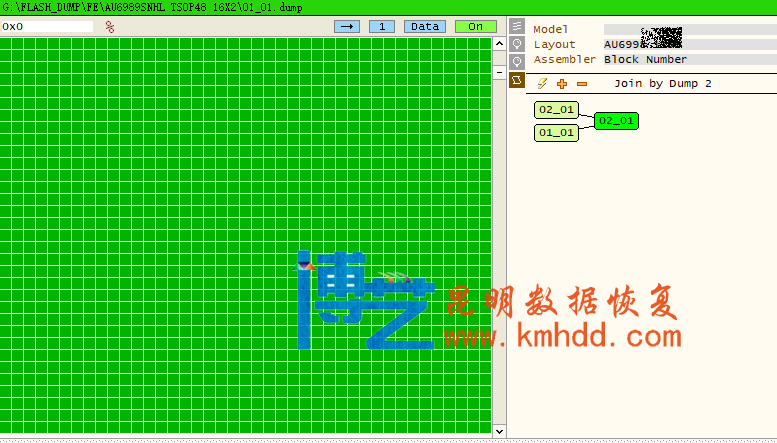The width and height of the screenshot is (777, 443).
Task: Select the brown transform tab icon
Action: pos(517,79)
